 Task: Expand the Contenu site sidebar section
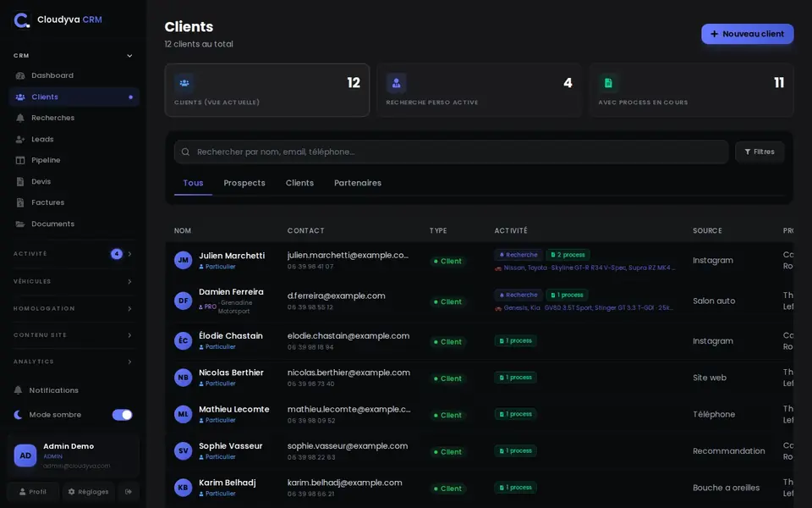73,335
